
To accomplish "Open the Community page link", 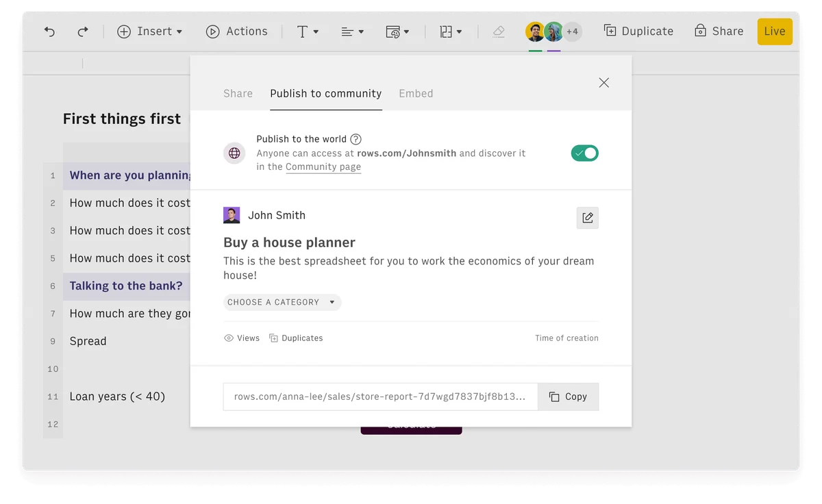I will pyautogui.click(x=323, y=166).
